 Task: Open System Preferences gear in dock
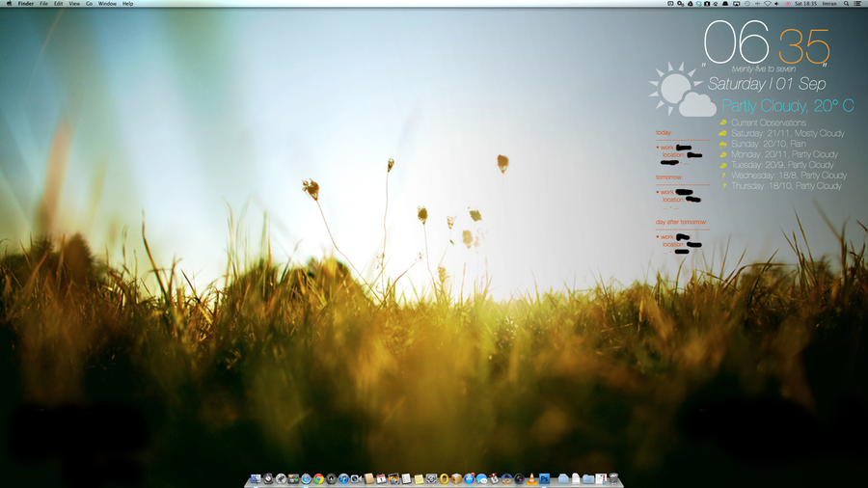tap(432, 478)
